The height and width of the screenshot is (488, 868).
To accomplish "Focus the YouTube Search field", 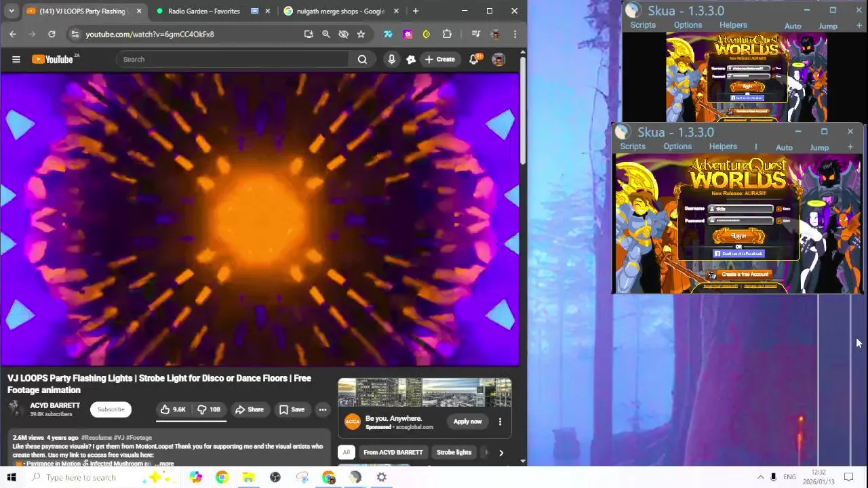I will tap(233, 60).
